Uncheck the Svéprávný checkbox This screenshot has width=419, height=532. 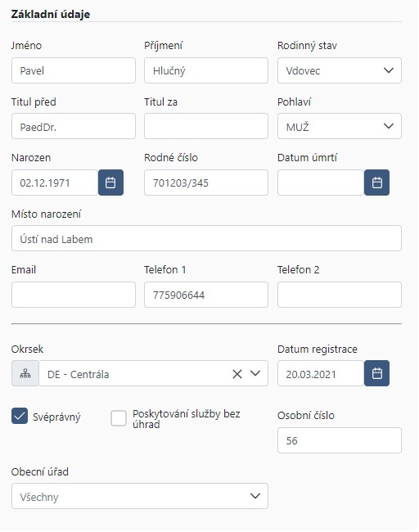tap(20, 416)
